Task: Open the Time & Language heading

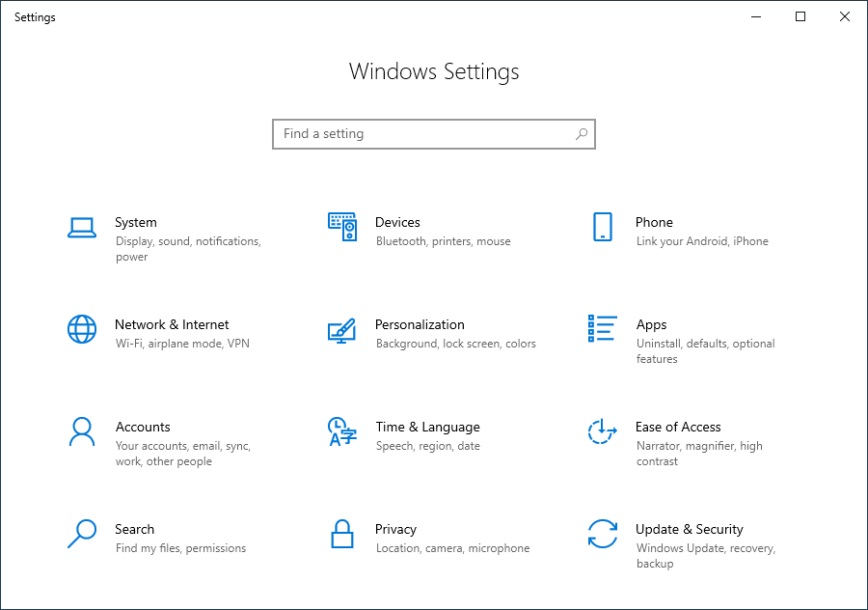Action: point(428,428)
